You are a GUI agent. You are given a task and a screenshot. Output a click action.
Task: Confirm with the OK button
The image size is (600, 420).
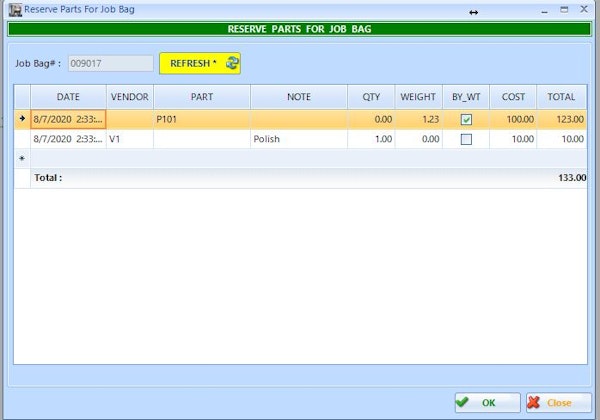[487, 403]
